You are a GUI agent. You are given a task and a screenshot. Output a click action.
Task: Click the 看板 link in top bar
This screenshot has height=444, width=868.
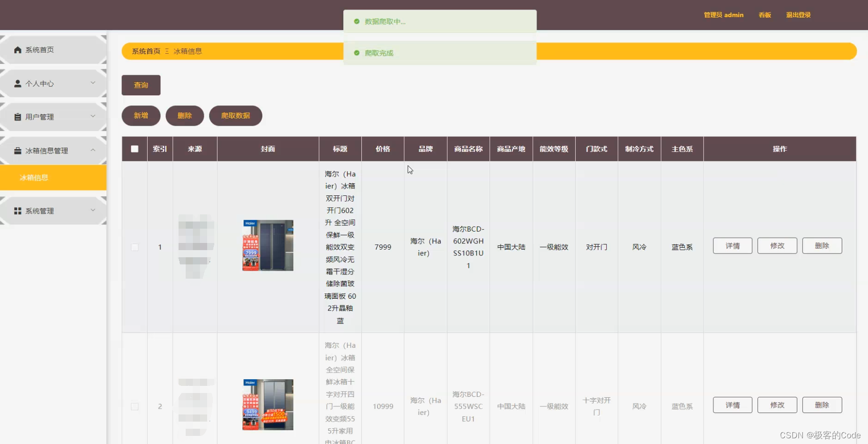click(x=765, y=15)
